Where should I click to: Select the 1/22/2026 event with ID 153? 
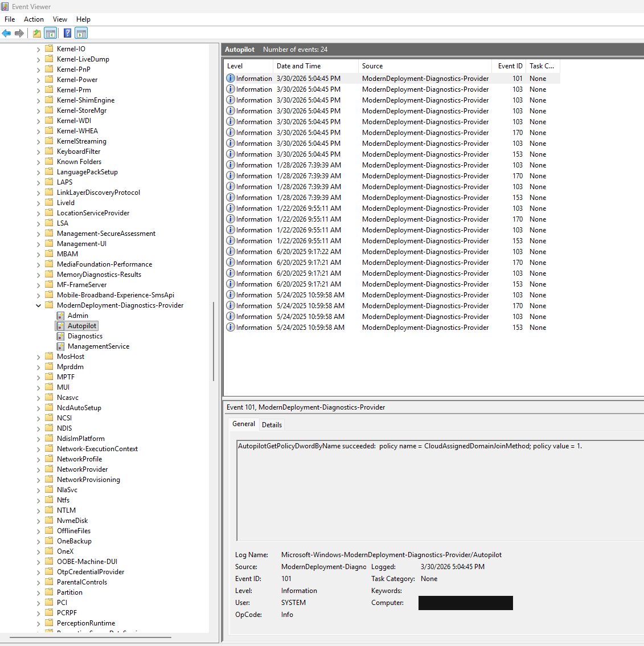(x=392, y=240)
